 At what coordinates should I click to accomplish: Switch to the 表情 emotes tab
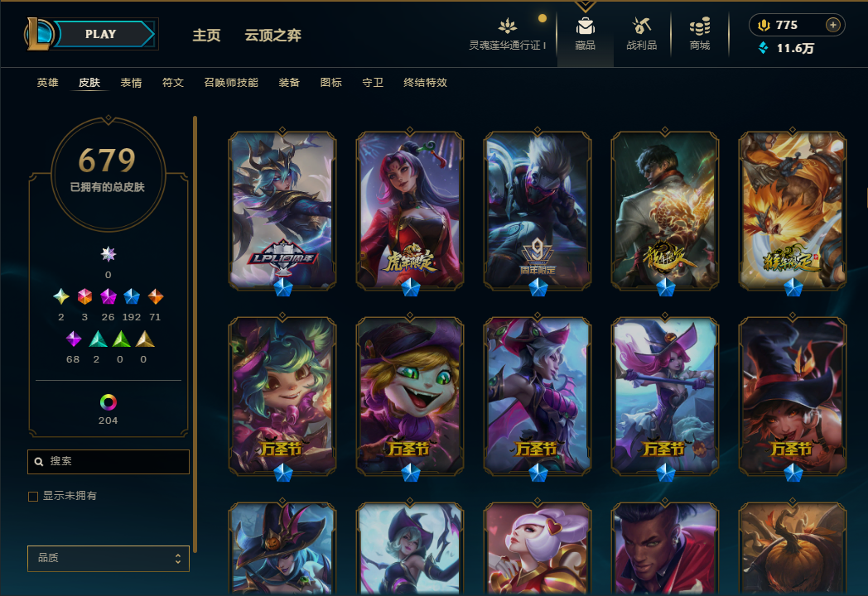coord(131,83)
